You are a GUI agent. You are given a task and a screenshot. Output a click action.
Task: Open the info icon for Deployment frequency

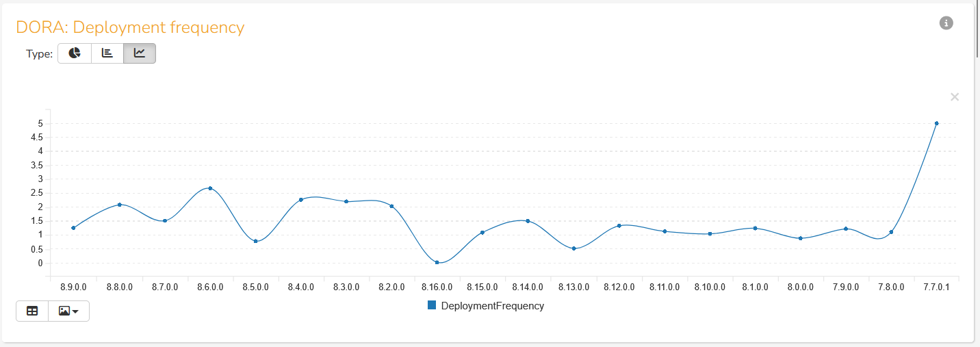(x=946, y=23)
